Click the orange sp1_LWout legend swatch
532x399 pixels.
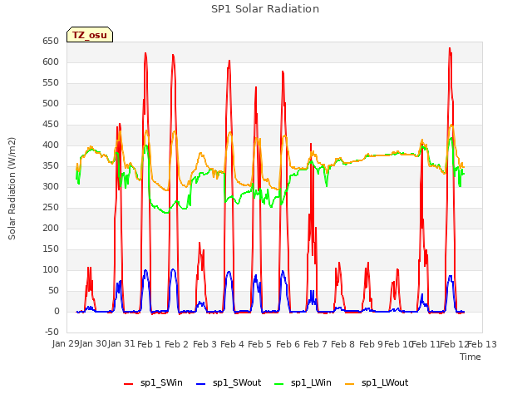(x=349, y=384)
